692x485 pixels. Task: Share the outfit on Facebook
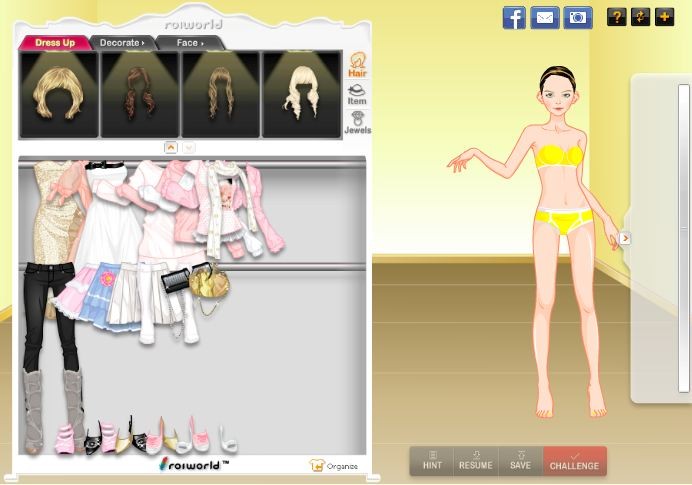514,17
